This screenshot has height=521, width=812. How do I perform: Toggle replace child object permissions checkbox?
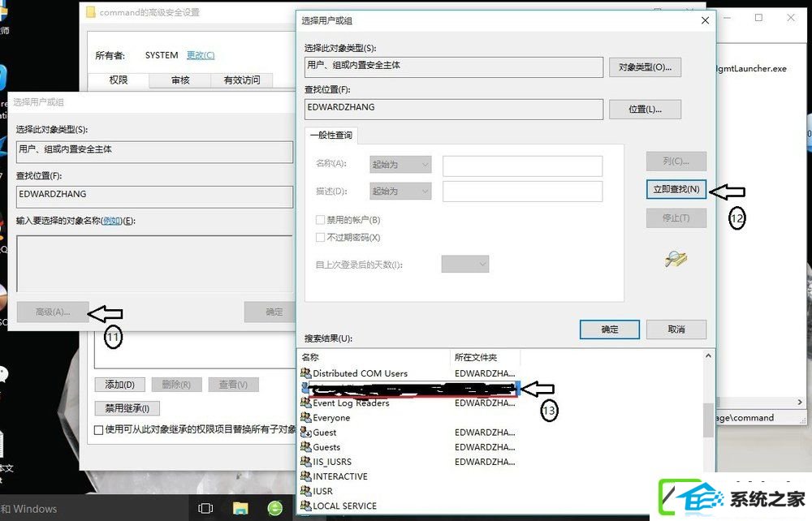tap(99, 430)
